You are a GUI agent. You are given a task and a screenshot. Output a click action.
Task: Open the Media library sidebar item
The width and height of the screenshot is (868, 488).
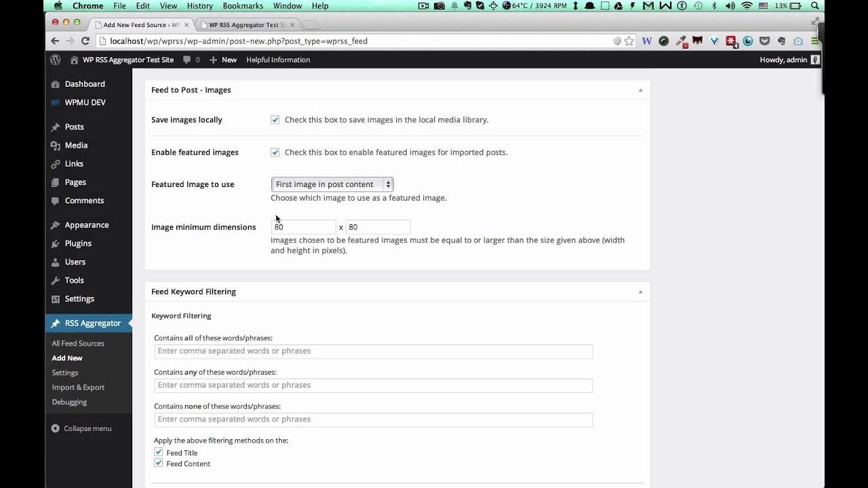click(76, 145)
